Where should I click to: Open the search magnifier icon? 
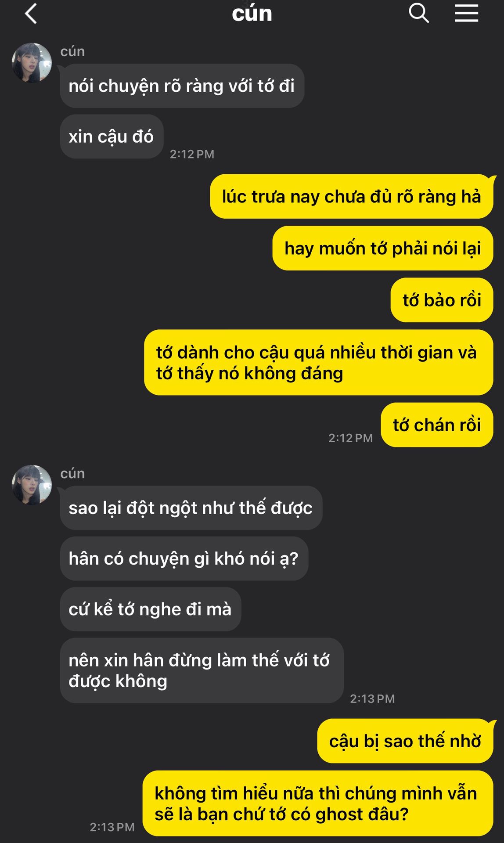[x=418, y=13]
